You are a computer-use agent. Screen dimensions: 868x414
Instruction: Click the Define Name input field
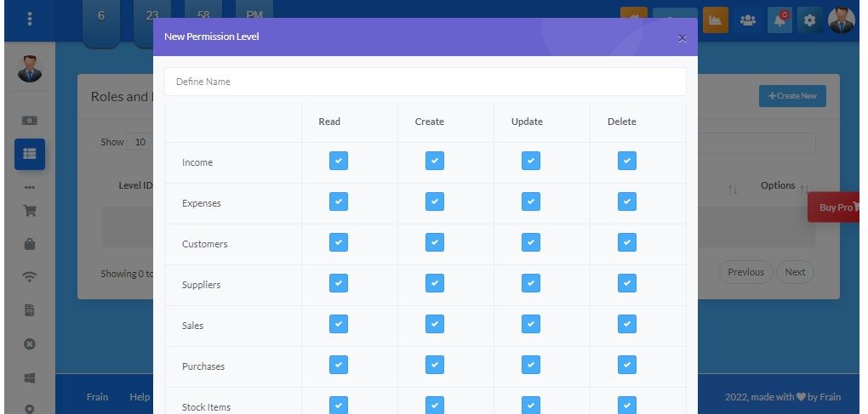(x=425, y=82)
